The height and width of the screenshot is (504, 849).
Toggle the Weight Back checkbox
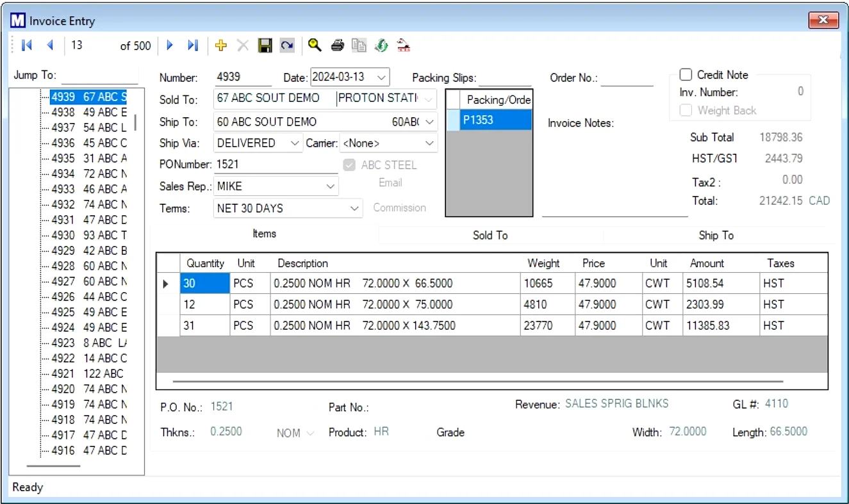click(x=686, y=110)
